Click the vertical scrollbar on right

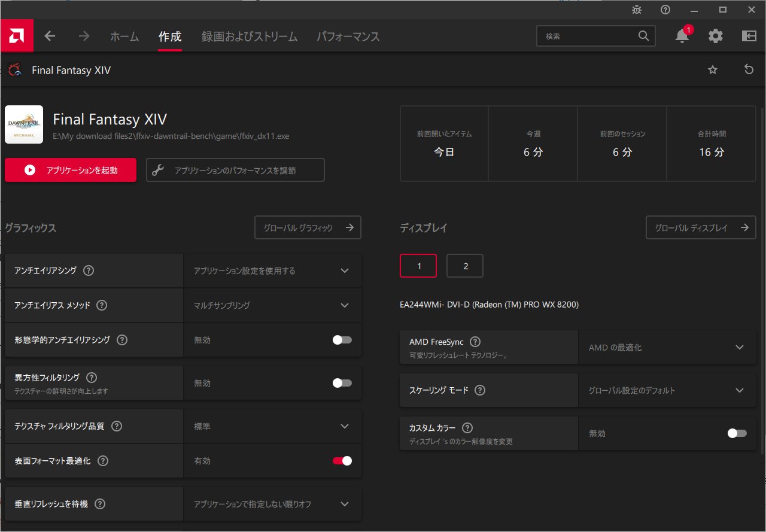pyautogui.click(x=762, y=281)
